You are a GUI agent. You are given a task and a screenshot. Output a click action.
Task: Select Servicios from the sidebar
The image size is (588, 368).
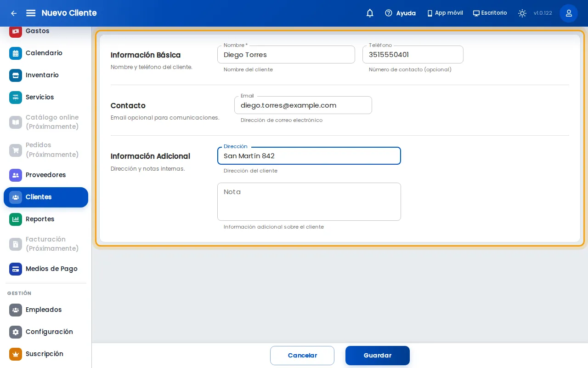(46, 97)
